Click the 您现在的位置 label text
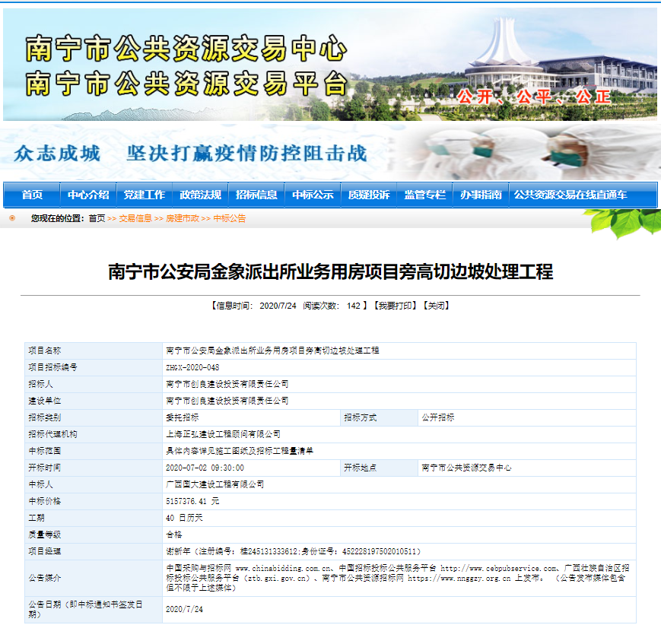661x644 pixels. 58,218
